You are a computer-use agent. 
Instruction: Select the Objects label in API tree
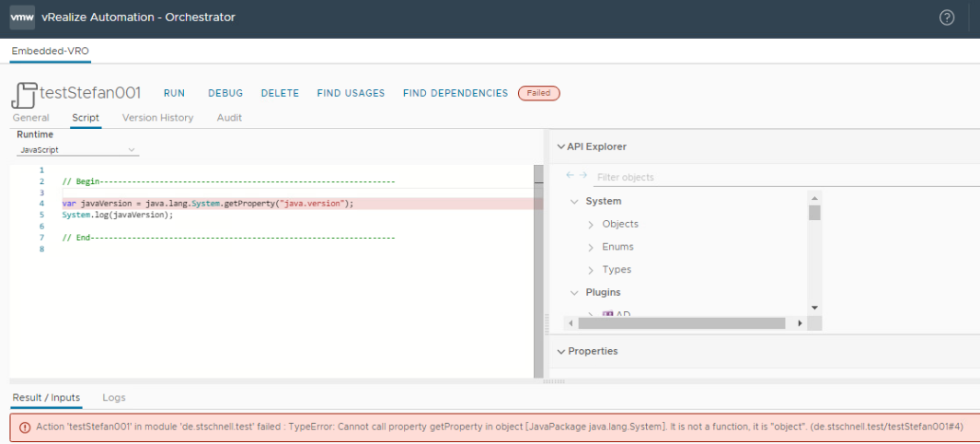click(620, 224)
